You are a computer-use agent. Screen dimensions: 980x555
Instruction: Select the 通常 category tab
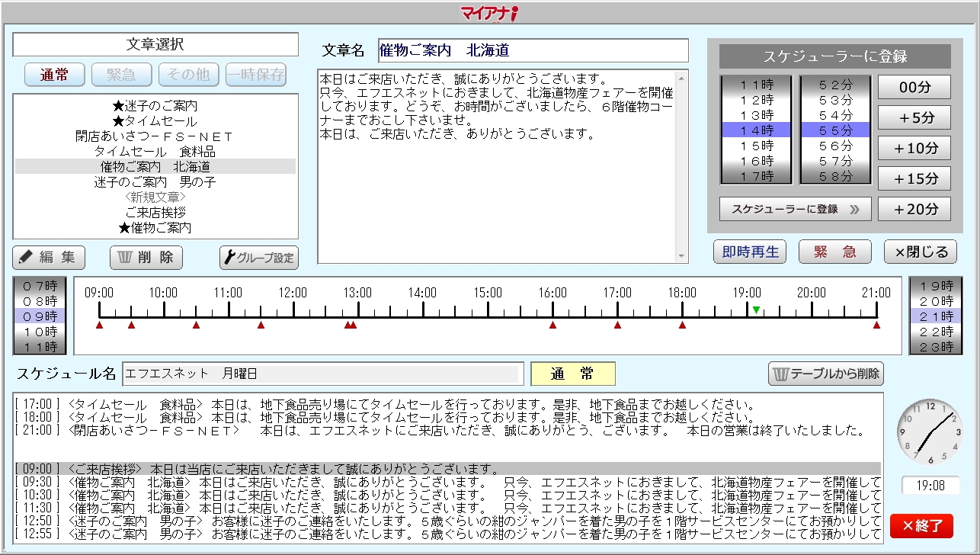[x=55, y=75]
